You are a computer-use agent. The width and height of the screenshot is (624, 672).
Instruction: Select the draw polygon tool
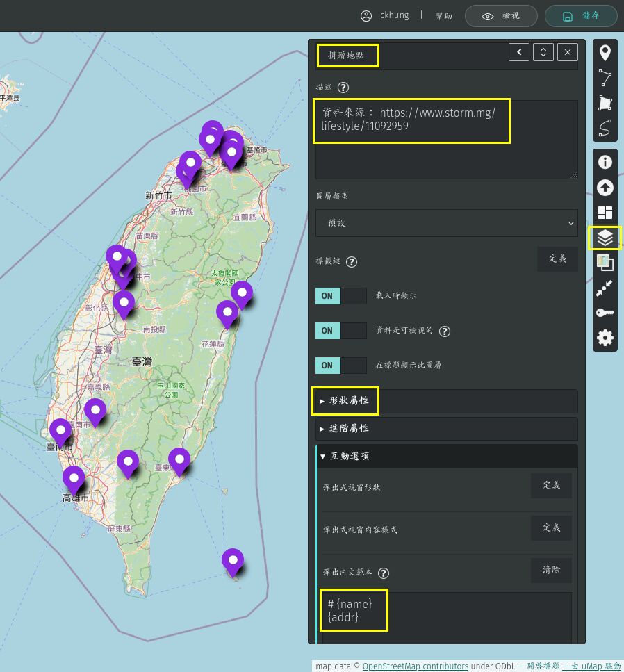605,103
